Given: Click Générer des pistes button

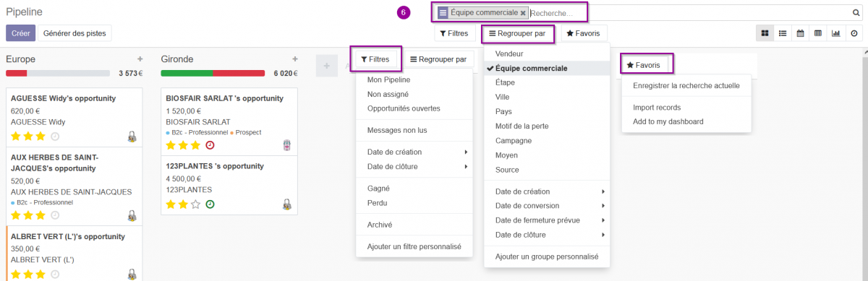Looking at the screenshot, I should point(75,33).
